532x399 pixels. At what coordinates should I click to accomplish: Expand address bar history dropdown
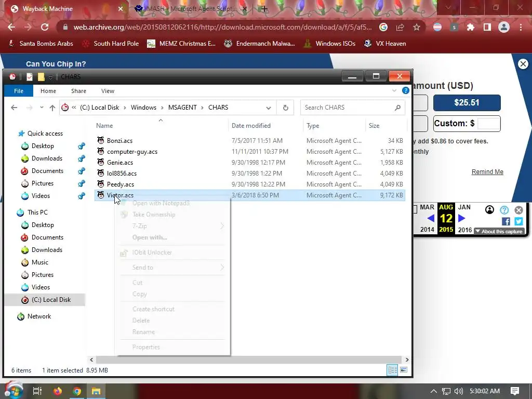269,108
